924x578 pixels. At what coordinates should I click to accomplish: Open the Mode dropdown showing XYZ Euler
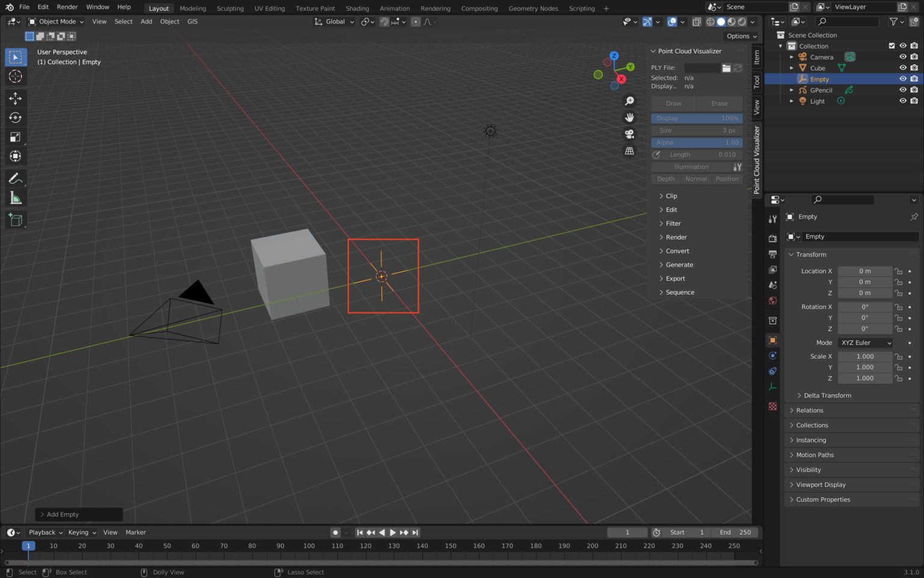click(864, 343)
